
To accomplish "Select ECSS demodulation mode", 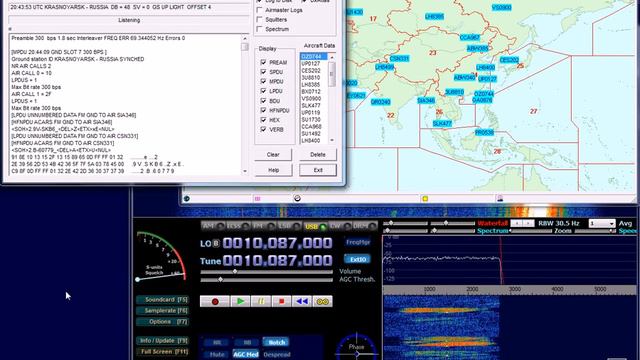I will tap(238, 226).
